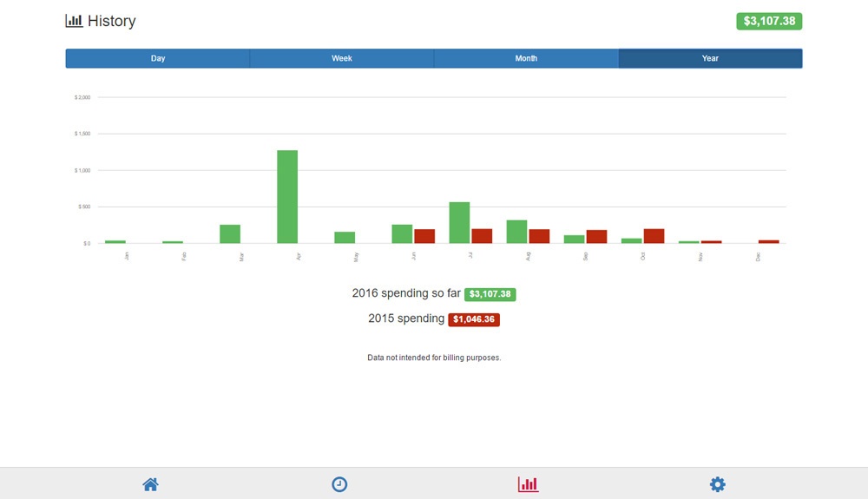Switch to the Day tab

158,58
